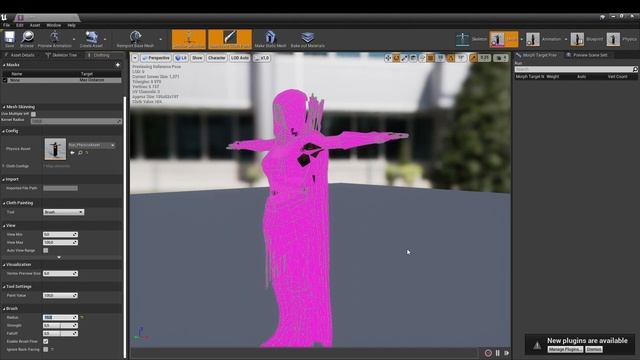Click Browse magnifier icon in toolbar
The height and width of the screenshot is (360, 640).
click(x=27, y=37)
